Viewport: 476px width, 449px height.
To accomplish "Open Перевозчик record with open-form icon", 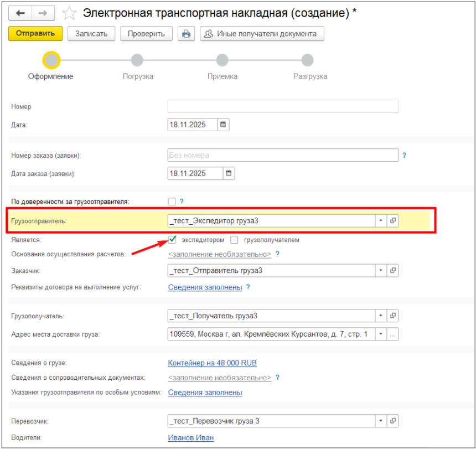I will pyautogui.click(x=393, y=421).
